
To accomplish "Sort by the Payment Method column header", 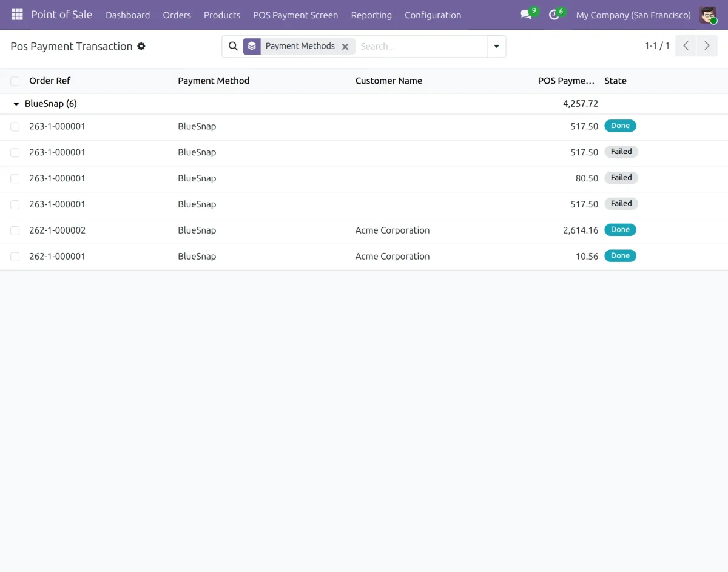I will (x=214, y=81).
